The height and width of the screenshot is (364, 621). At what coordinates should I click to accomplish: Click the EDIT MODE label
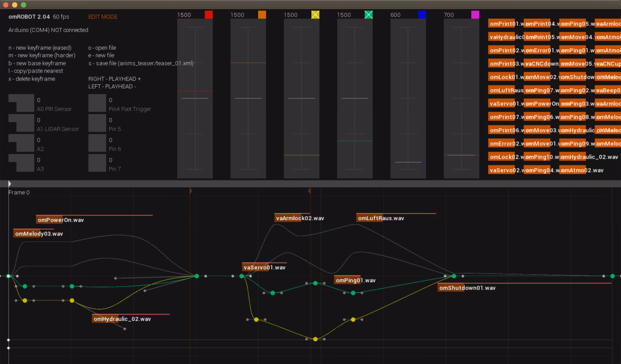[x=103, y=17]
